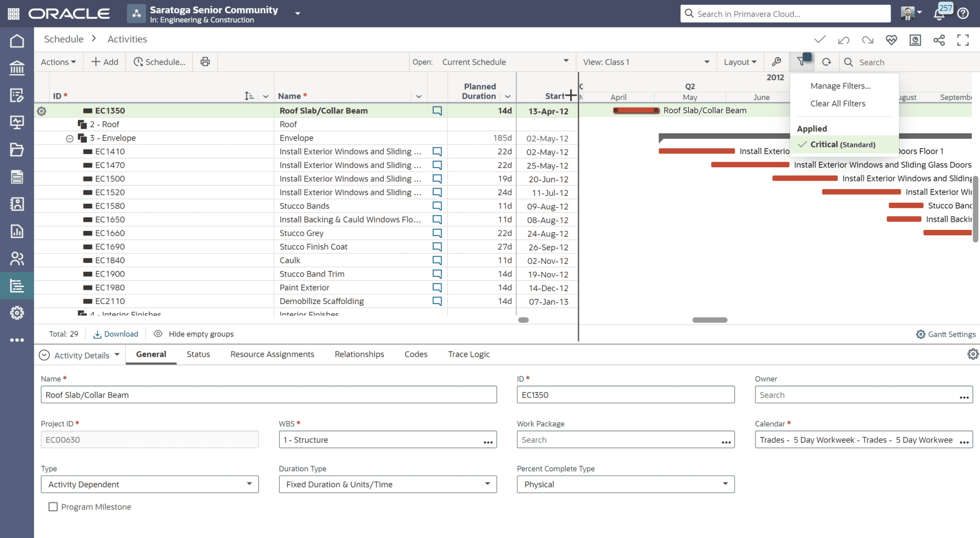Click the Resources icon in left sidebar

(x=17, y=259)
